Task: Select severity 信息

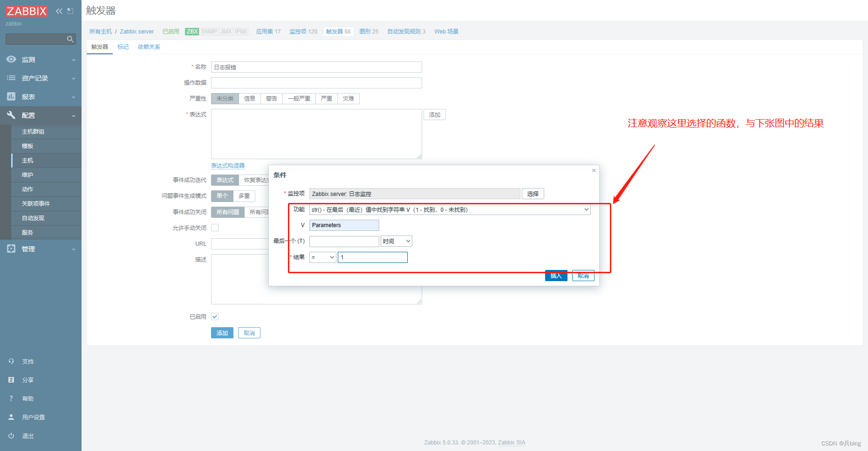Action: pos(250,99)
